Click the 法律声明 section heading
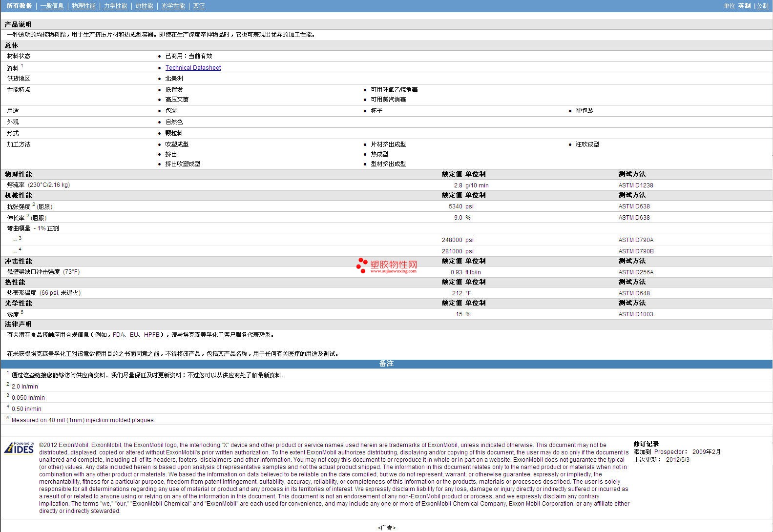The height and width of the screenshot is (532, 773). 18,324
